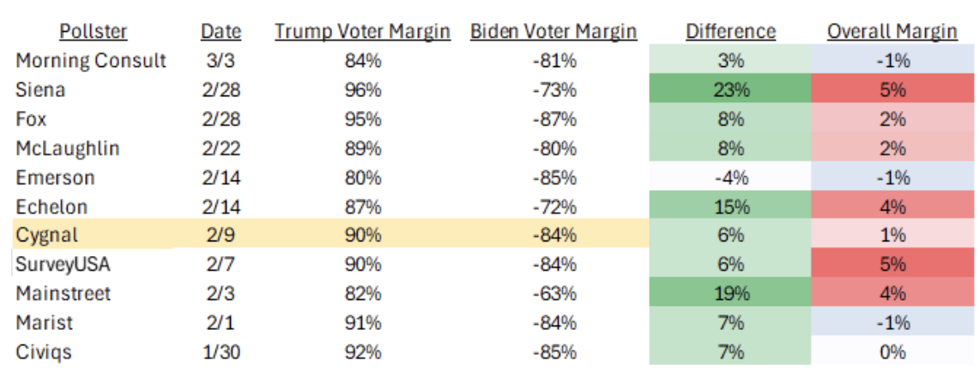Select the Date column header
The height and width of the screenshot is (378, 980).
point(221,32)
